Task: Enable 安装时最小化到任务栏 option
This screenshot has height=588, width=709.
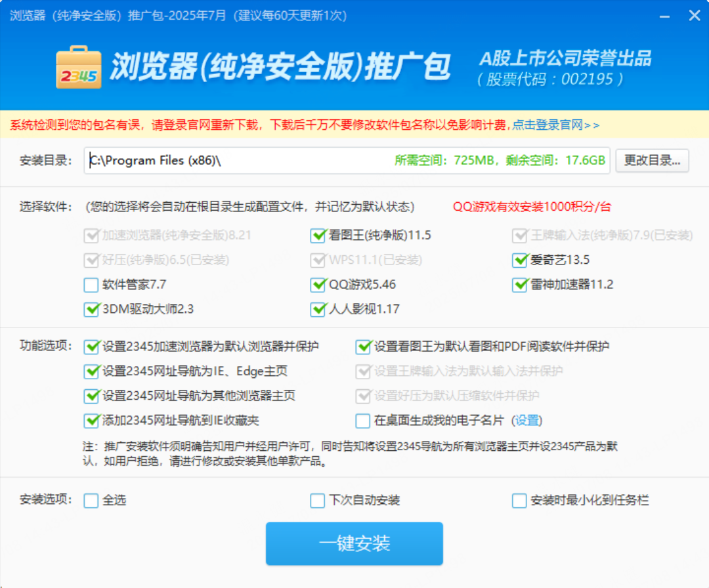Action: coord(519,501)
